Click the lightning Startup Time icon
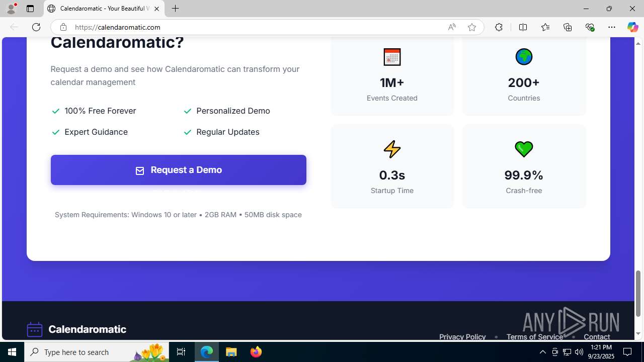This screenshot has width=644, height=362. (392, 149)
